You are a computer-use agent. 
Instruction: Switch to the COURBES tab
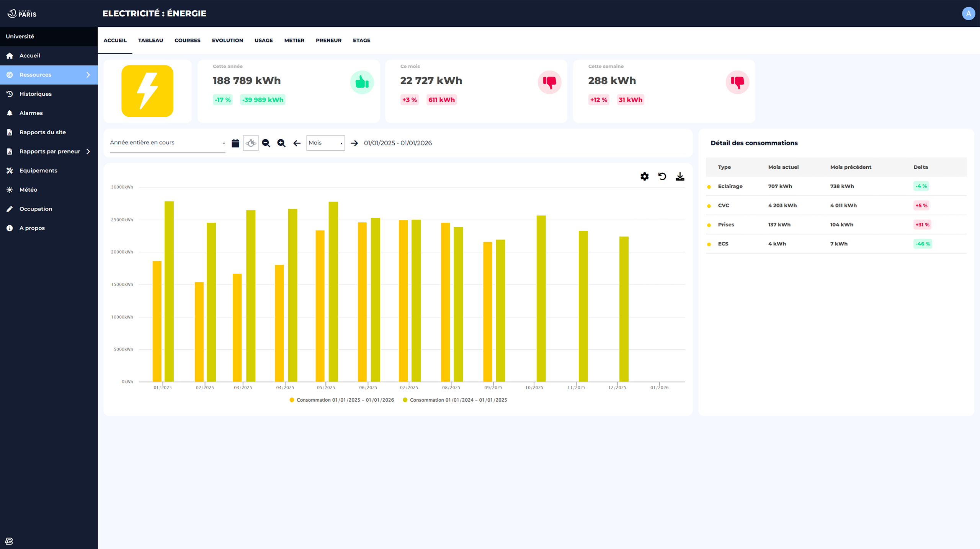click(x=187, y=40)
